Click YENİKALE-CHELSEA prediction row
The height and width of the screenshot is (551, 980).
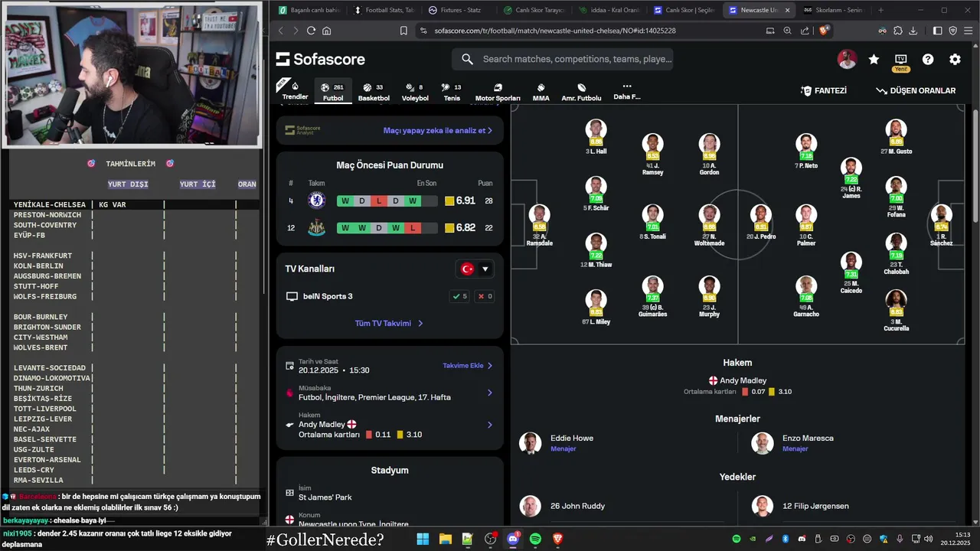[134, 205]
